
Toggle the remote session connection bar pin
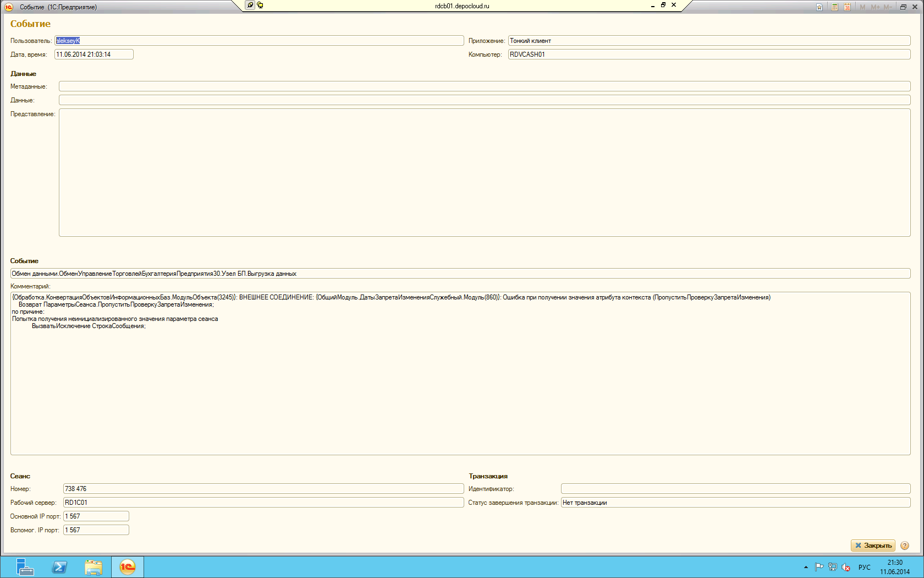pos(250,5)
